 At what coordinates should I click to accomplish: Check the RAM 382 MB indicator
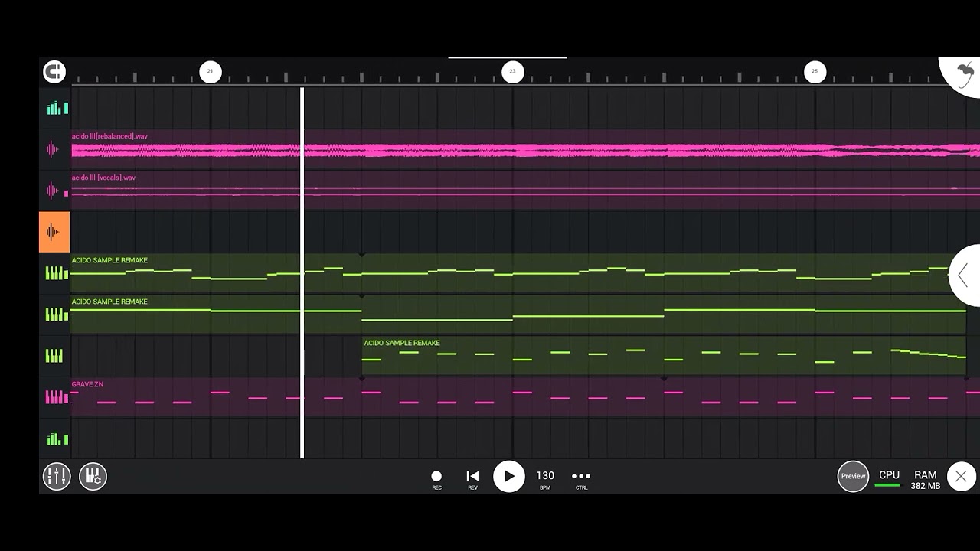click(925, 480)
